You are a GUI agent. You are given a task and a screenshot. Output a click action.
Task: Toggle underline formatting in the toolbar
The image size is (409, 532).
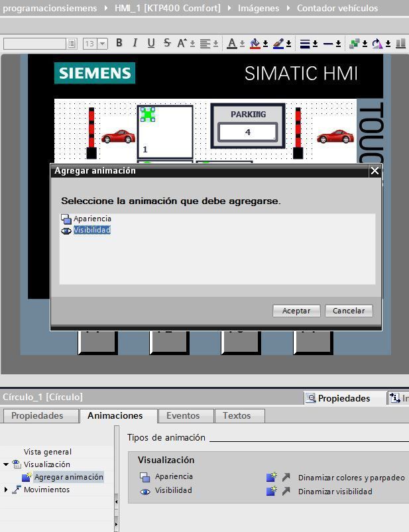point(151,43)
